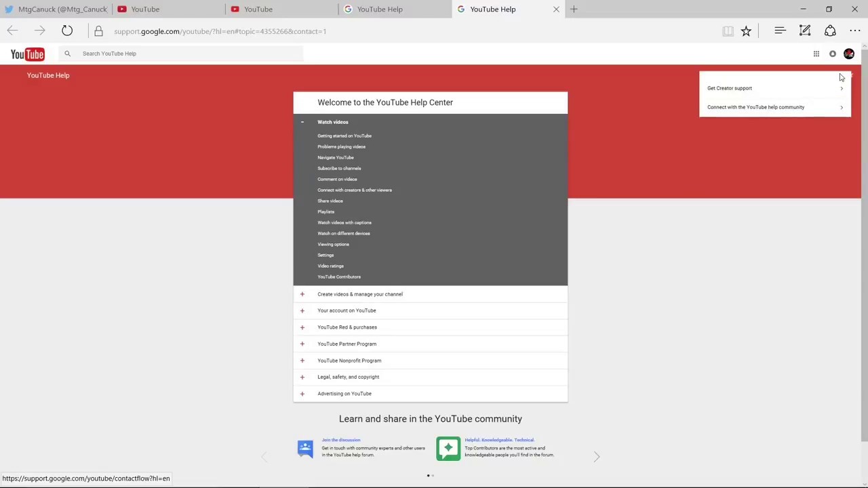The image size is (868, 488).
Task: Click YouTube Help header title
Action: 48,75
